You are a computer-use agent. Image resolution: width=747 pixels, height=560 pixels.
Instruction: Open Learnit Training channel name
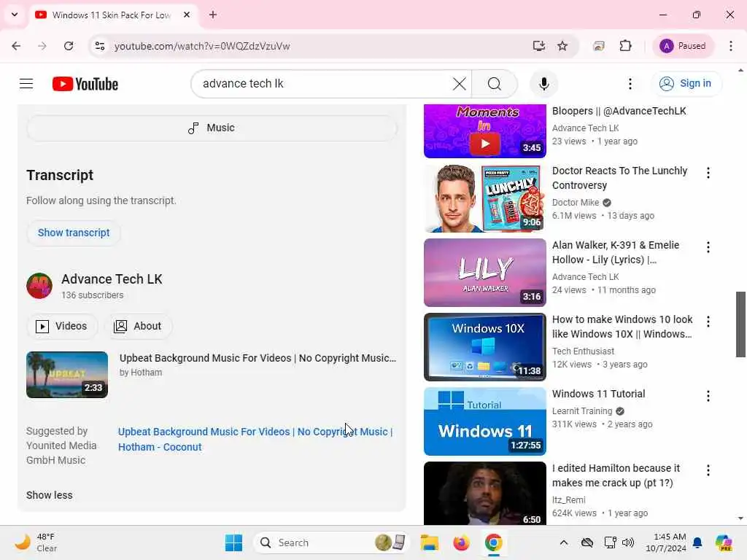pyautogui.click(x=582, y=411)
